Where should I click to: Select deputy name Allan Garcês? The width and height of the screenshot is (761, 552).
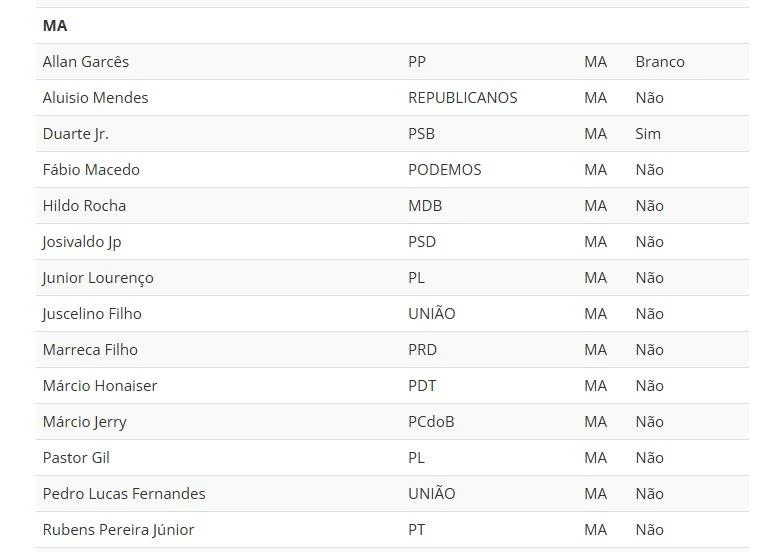coord(86,62)
